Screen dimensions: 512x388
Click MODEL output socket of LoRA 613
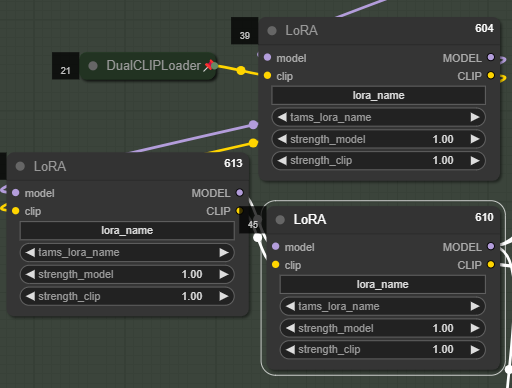click(240, 192)
